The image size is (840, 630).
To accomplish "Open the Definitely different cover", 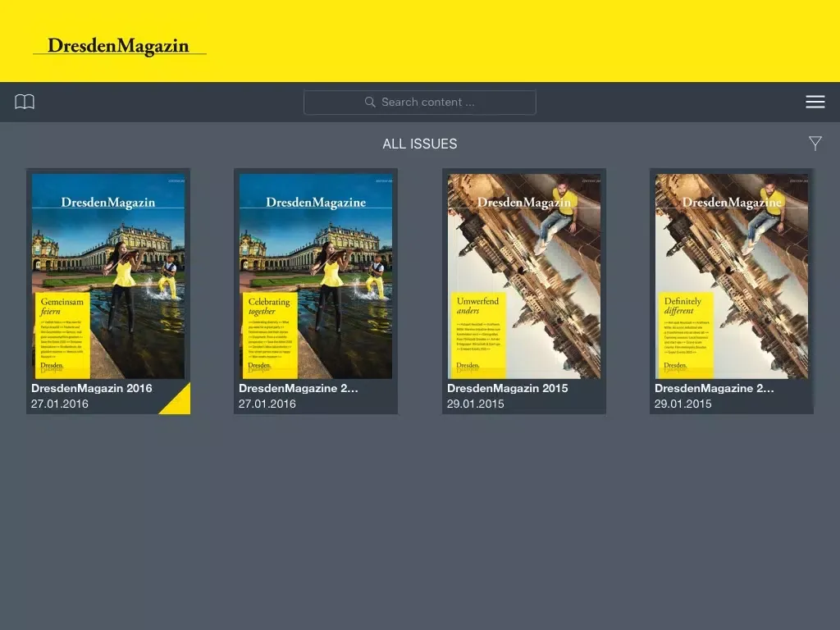I will (731, 276).
